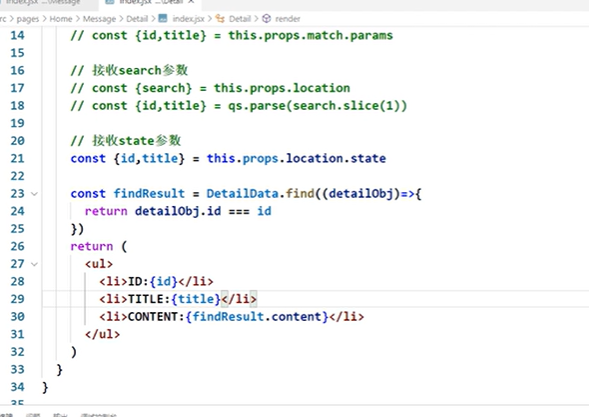
Task: Click 'title' inside braces on line 21
Action: coord(160,158)
